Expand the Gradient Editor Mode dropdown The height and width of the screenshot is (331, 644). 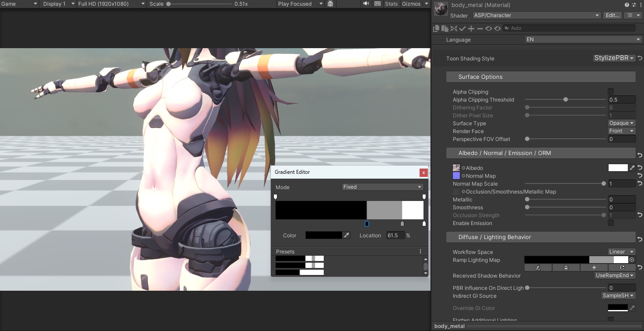coord(382,187)
